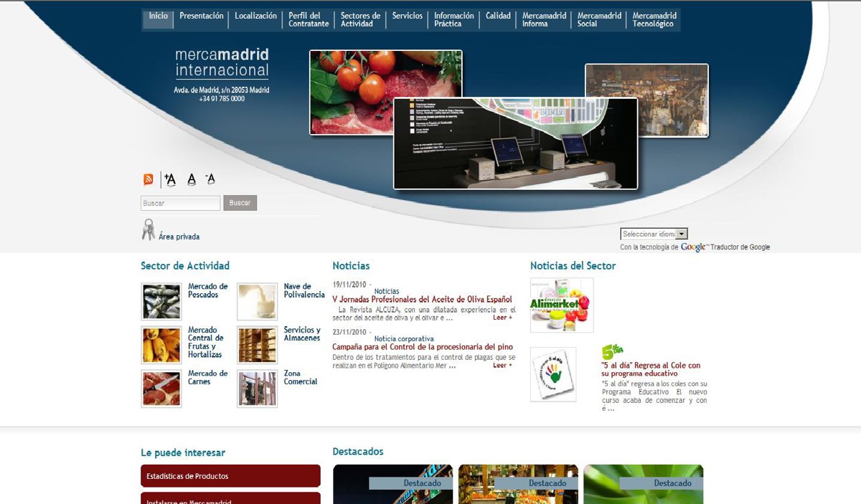Click inside the Buscar search field
The height and width of the screenshot is (504, 861).
click(180, 204)
